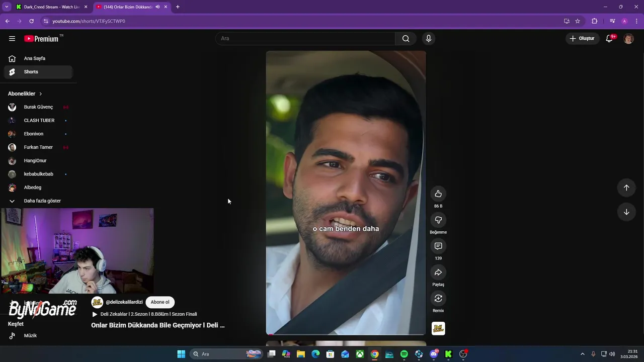Bookmark this page with the star icon
Image resolution: width=644 pixels, height=362 pixels.
click(x=578, y=21)
